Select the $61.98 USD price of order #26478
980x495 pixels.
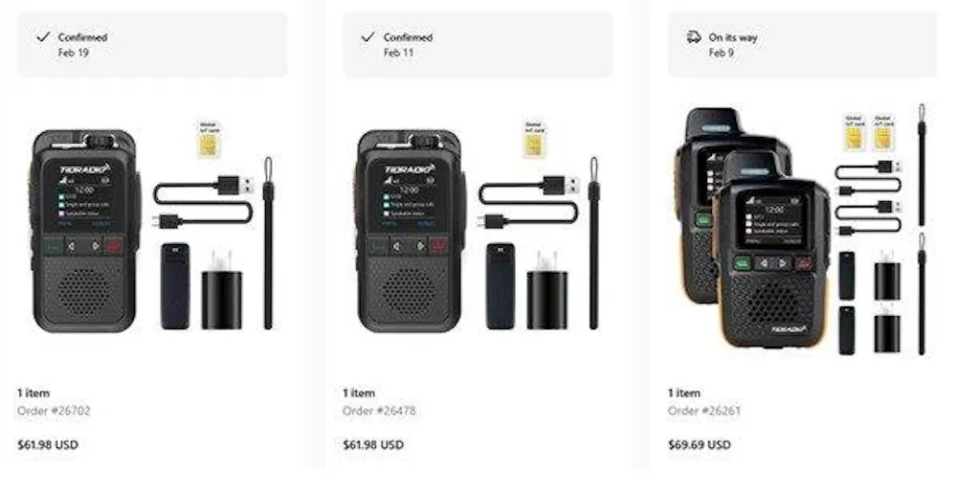pyautogui.click(x=373, y=445)
